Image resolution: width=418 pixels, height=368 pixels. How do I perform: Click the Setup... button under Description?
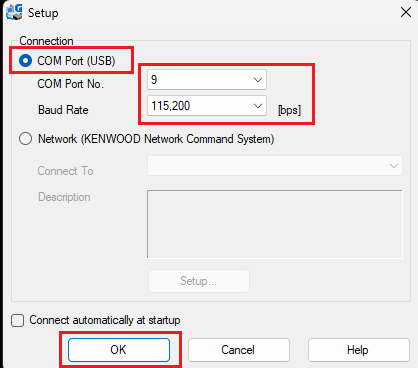click(199, 281)
